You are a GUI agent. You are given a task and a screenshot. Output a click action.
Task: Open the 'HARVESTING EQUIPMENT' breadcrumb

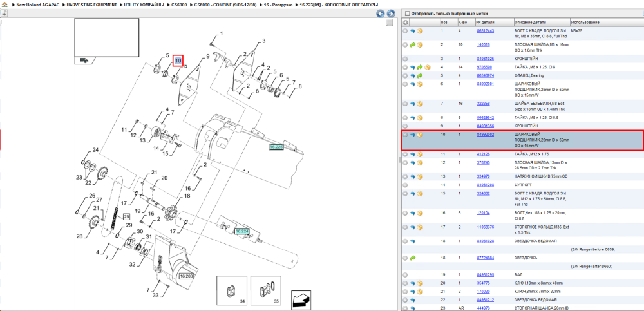(x=92, y=5)
